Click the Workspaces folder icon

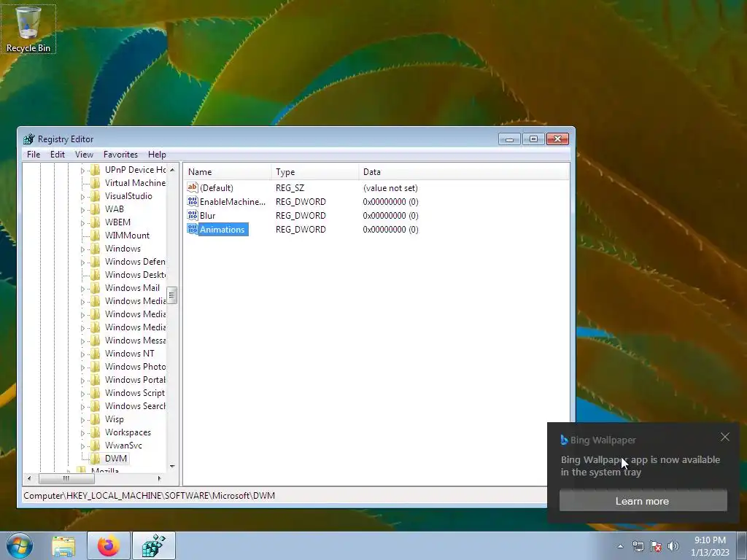96,432
